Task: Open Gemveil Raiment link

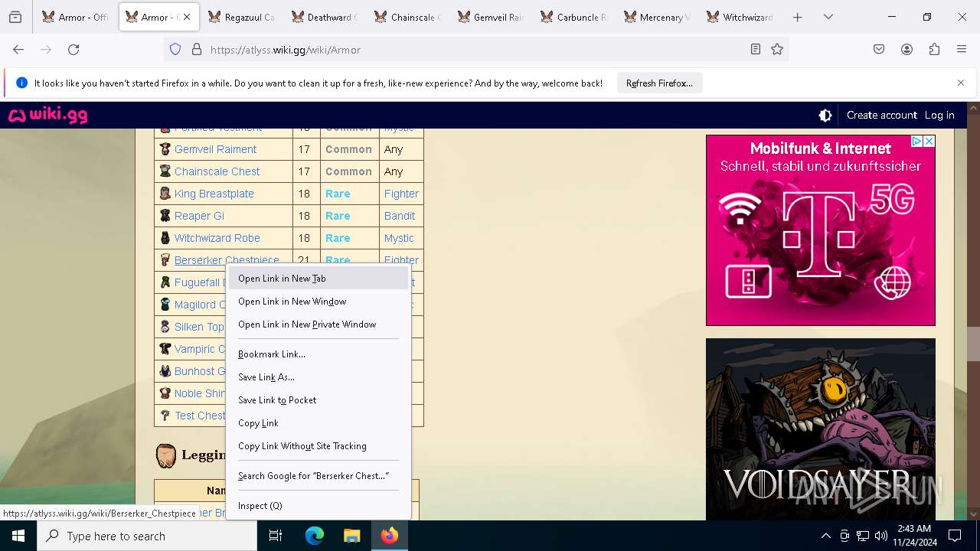Action: click(x=215, y=149)
